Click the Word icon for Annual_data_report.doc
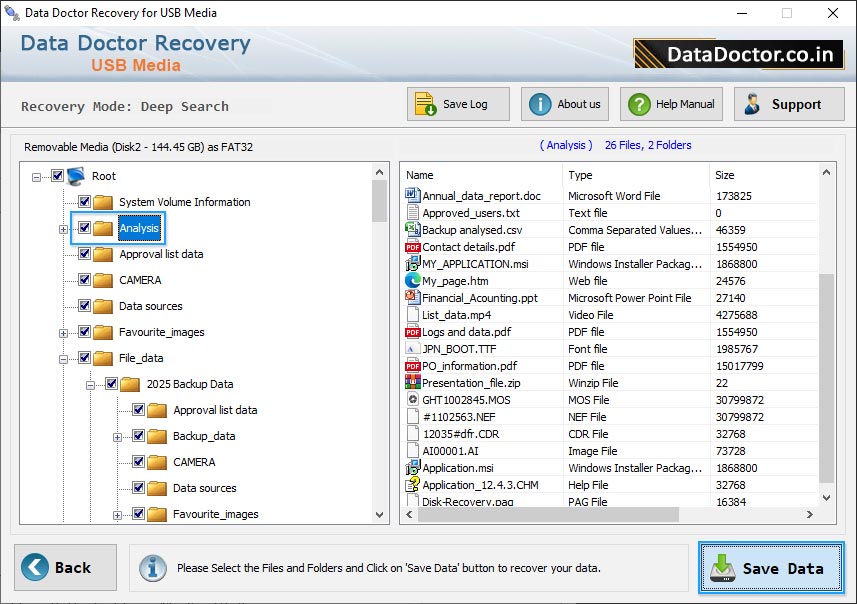Screen dimensions: 857x604 pyautogui.click(x=411, y=196)
